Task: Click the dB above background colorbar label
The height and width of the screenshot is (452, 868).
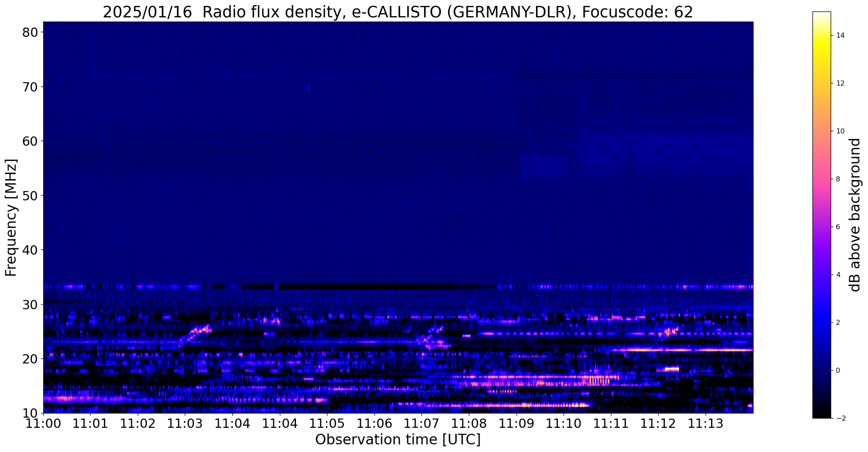Action: pos(855,215)
